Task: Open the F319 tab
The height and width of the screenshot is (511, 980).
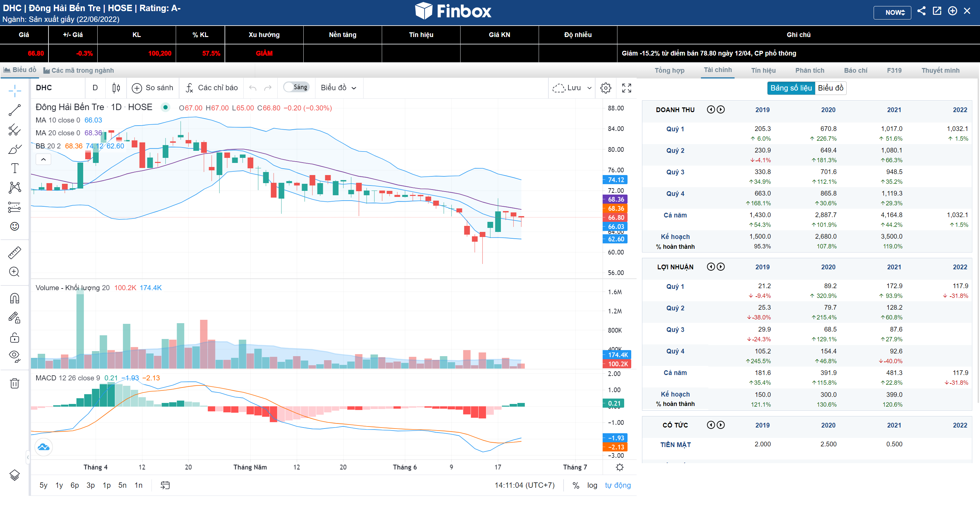Action: (x=894, y=70)
